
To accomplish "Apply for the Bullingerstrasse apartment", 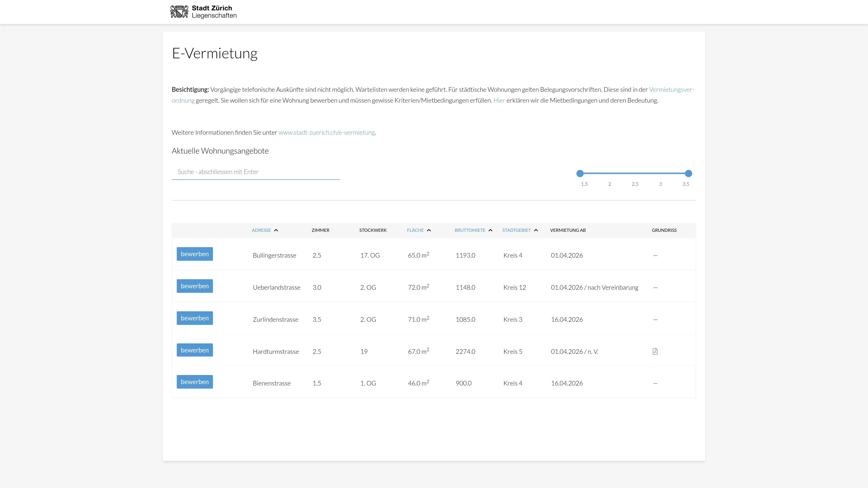I will [x=195, y=254].
